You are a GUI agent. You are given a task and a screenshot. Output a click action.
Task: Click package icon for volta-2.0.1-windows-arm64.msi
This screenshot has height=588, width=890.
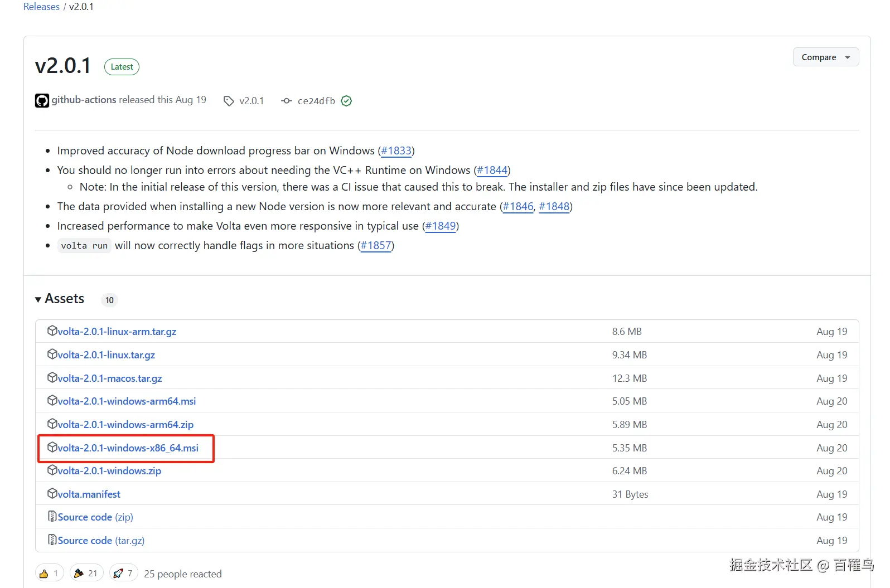coord(52,400)
